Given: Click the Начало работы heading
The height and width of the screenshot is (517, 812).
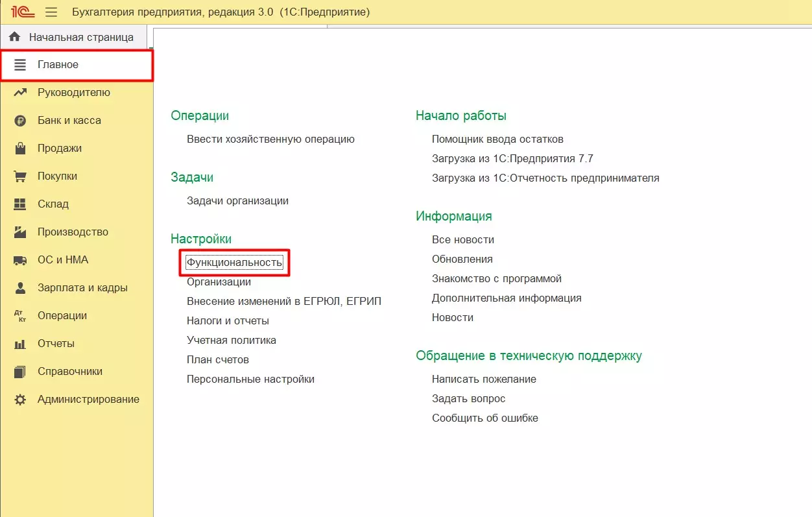Looking at the screenshot, I should click(x=461, y=116).
